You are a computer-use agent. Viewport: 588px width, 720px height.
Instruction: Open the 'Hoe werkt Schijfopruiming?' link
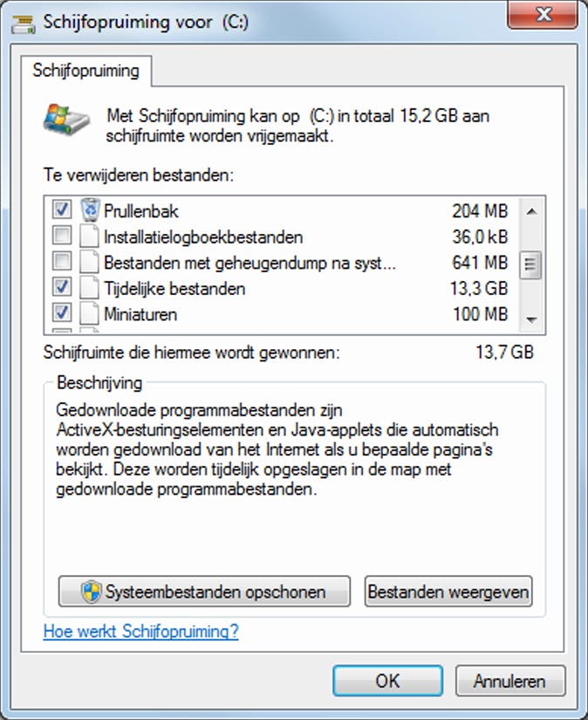coord(140,631)
